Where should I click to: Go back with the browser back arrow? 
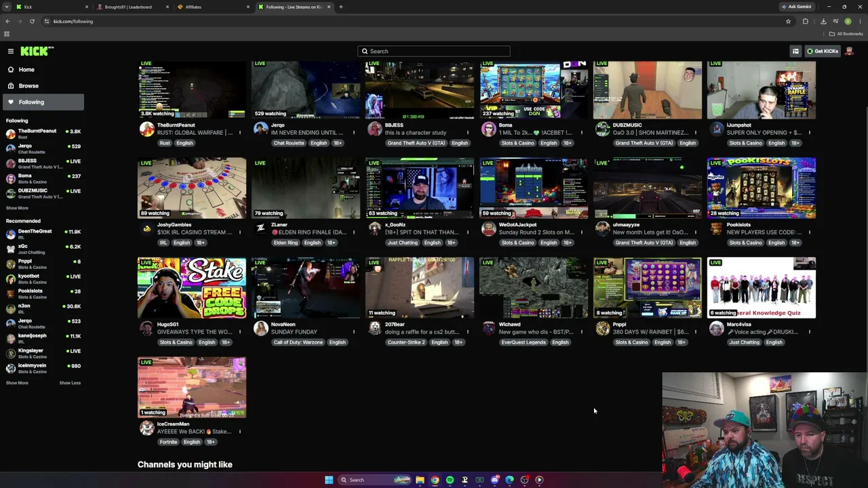pyautogui.click(x=7, y=22)
